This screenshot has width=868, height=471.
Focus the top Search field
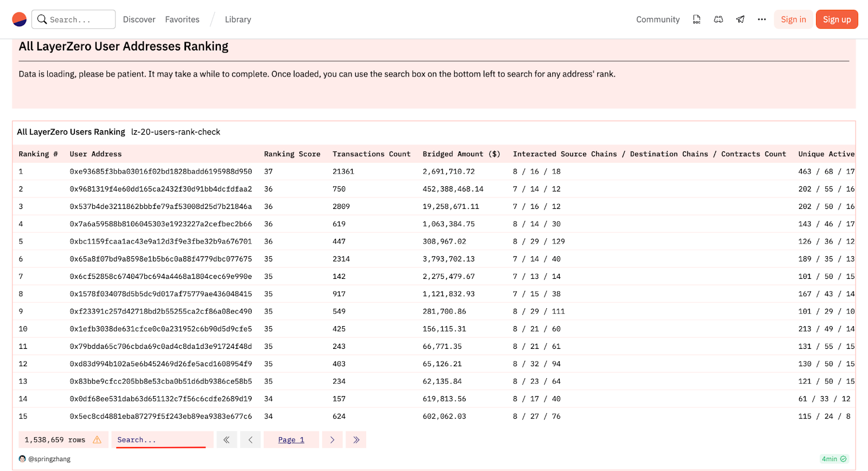pyautogui.click(x=73, y=20)
